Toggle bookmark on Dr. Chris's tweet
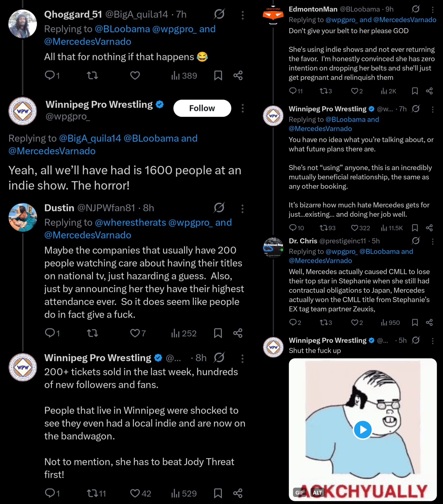The image size is (443, 504). pyautogui.click(x=415, y=323)
